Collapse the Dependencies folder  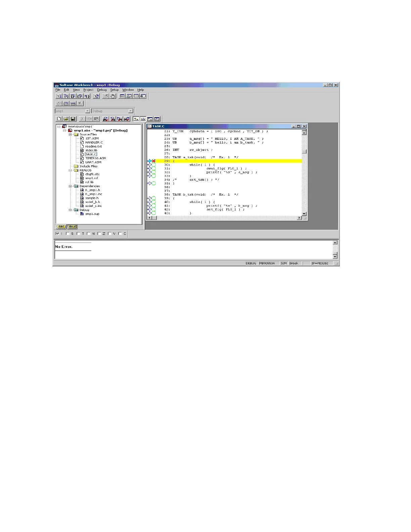[x=71, y=186]
